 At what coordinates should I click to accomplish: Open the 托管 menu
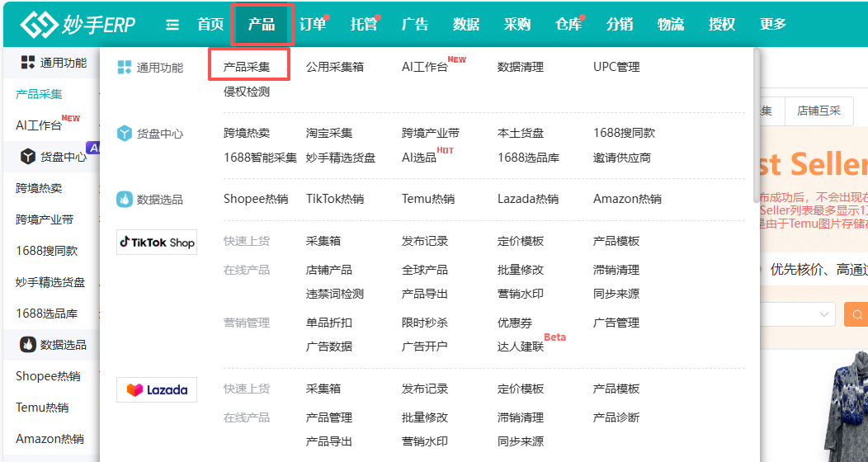coord(364,25)
